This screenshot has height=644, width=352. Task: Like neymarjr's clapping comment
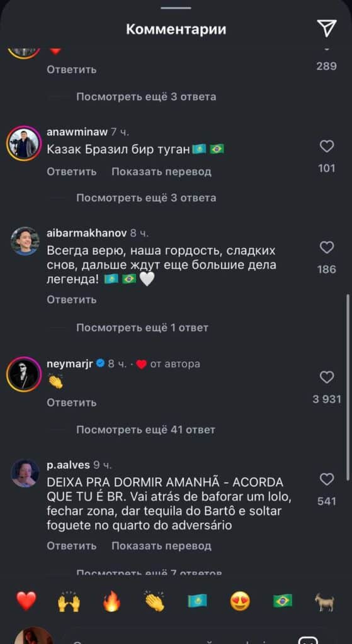click(x=327, y=377)
